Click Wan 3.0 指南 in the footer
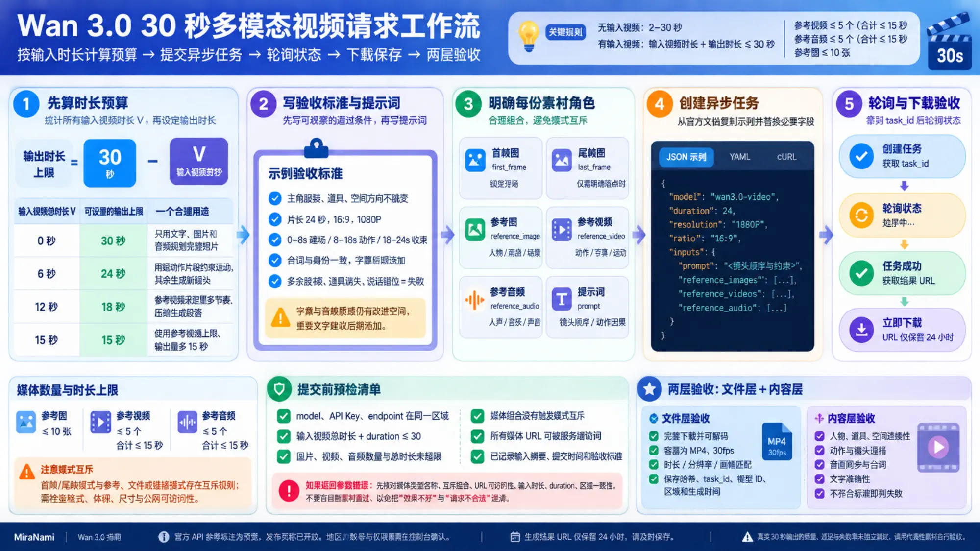980x551 pixels. 99,537
